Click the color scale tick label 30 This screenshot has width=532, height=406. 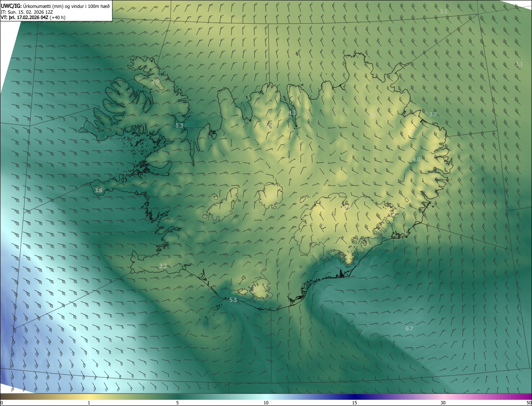(x=443, y=403)
